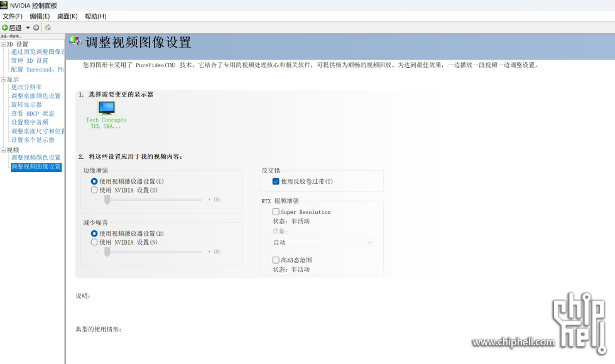This screenshot has width=615, height=364.
Task: Click NVIDIA logo icon in title bar
Action: point(4,5)
